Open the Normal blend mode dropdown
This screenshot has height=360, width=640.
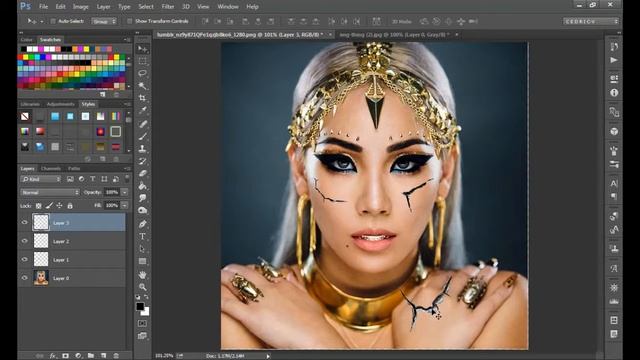point(50,192)
